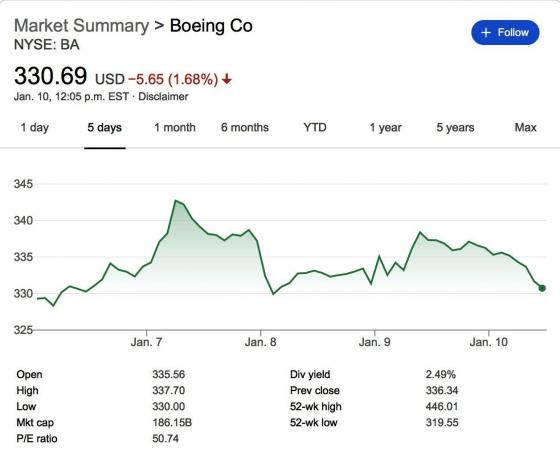560x457 pixels.
Task: Click the 52-wk low value 319.55
Action: click(x=442, y=423)
